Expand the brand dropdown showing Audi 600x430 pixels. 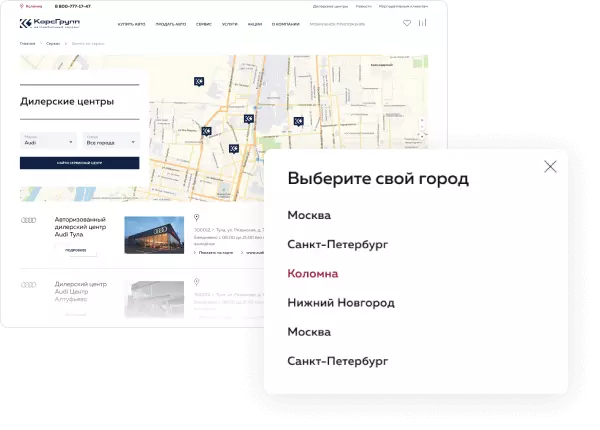[x=48, y=141]
